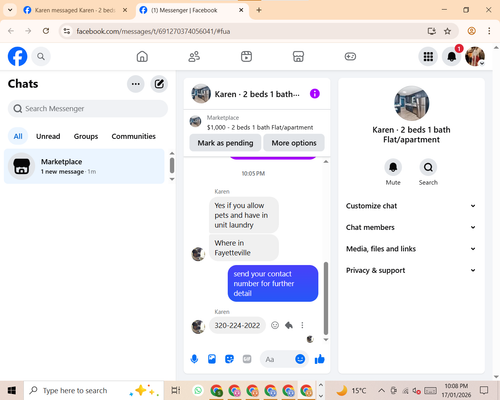Bookmark this page with star icon

(x=447, y=31)
